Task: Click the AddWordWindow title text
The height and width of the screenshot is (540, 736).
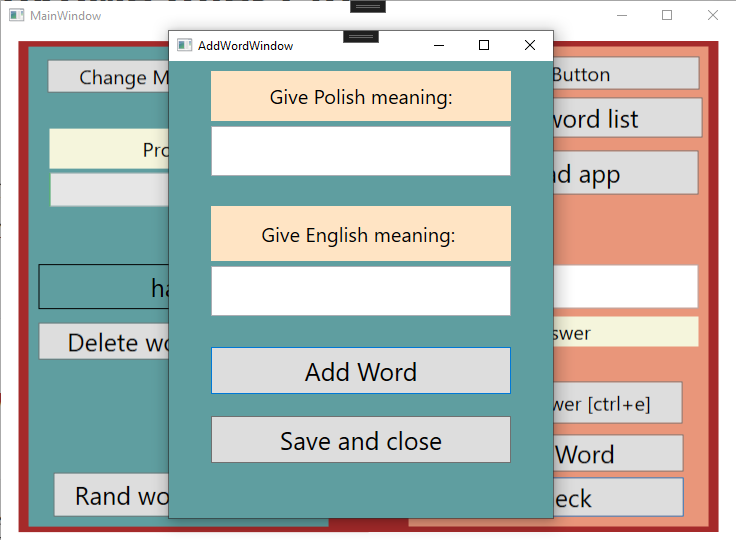Action: (245, 46)
